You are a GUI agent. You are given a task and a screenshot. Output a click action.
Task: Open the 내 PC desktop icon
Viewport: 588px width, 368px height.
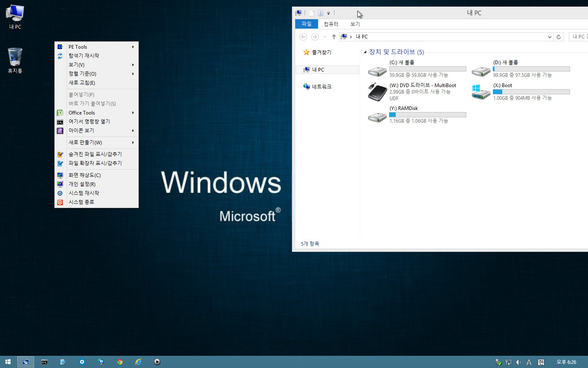coord(15,17)
